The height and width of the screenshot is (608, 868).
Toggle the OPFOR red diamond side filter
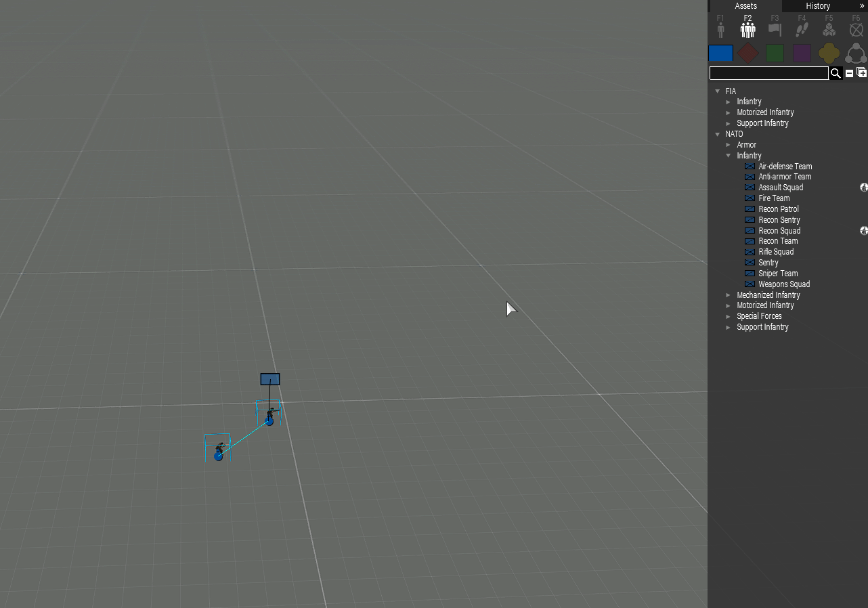(747, 53)
